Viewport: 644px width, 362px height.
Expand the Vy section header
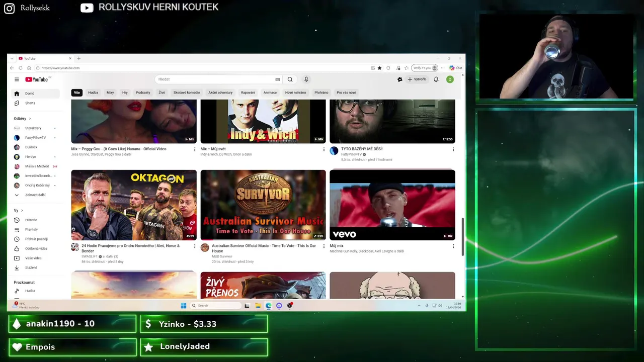19,210
